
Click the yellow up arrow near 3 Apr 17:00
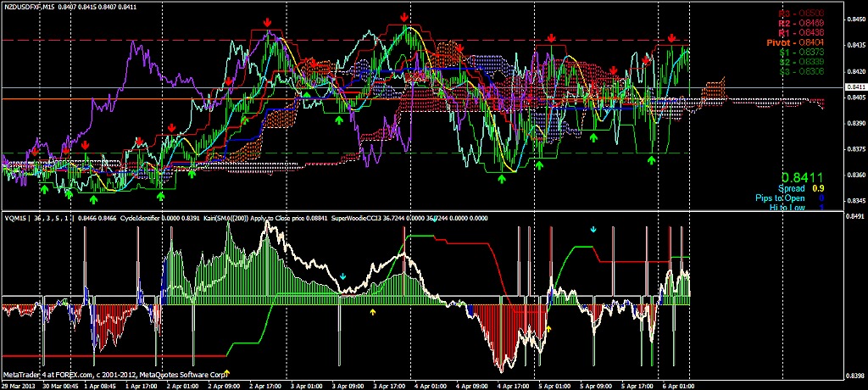click(373, 313)
